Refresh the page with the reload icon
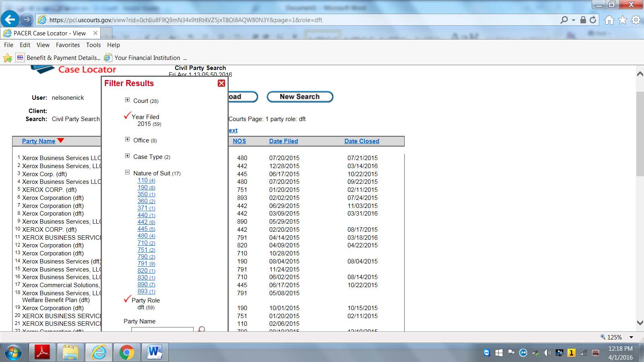Image resolution: width=644 pixels, height=362 pixels. pos(593,20)
